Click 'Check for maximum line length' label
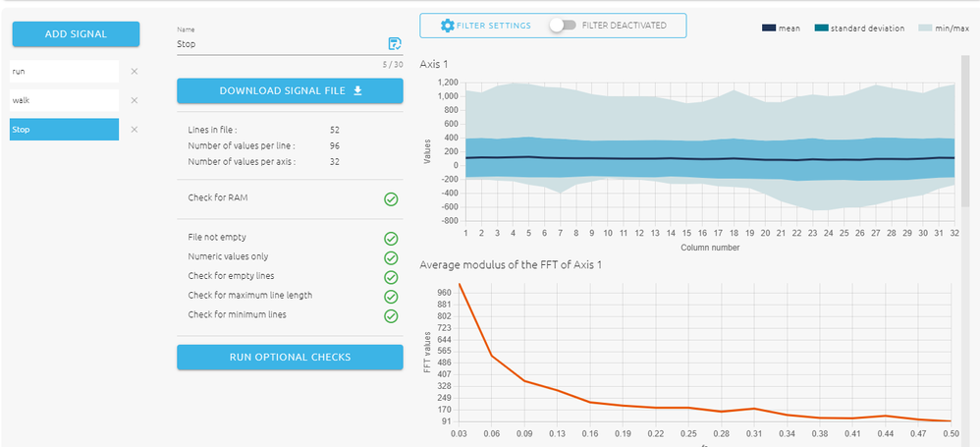The width and height of the screenshot is (980, 447). pyautogui.click(x=250, y=295)
